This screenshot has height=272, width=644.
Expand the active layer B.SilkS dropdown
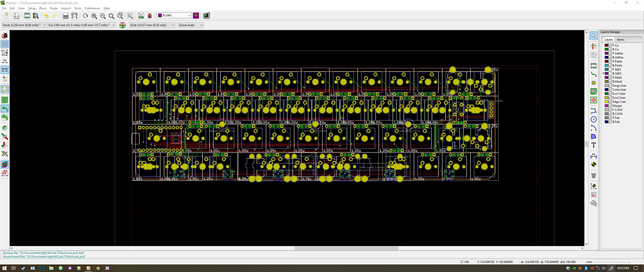point(189,16)
